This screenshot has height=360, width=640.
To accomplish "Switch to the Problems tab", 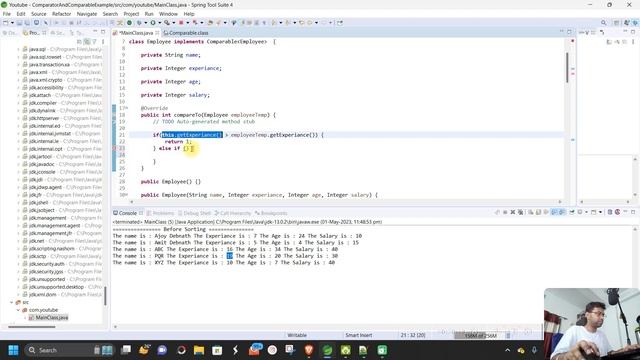I will [160, 213].
